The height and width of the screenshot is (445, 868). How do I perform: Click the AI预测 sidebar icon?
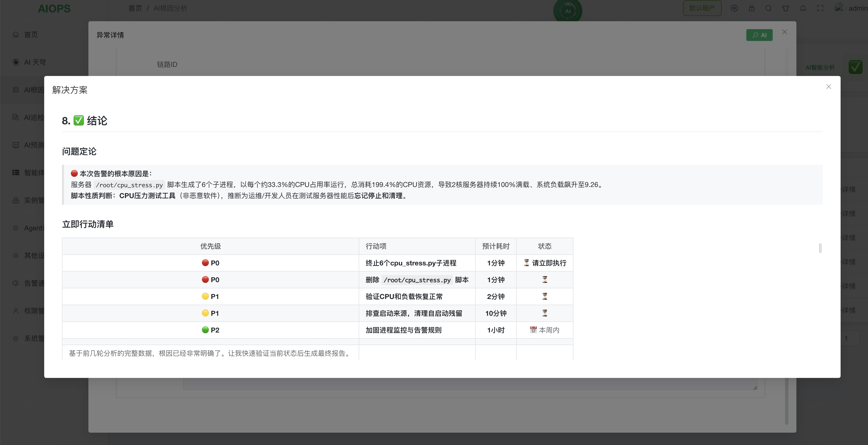(16, 145)
